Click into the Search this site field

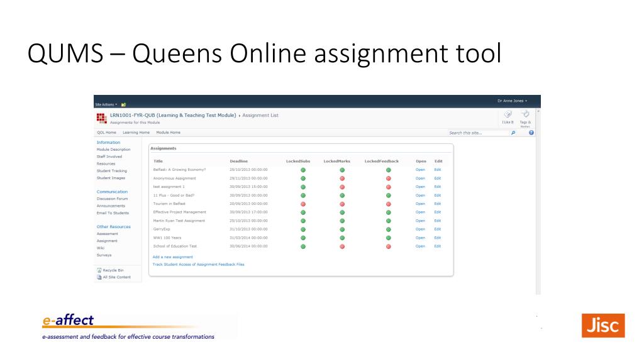tap(479, 133)
